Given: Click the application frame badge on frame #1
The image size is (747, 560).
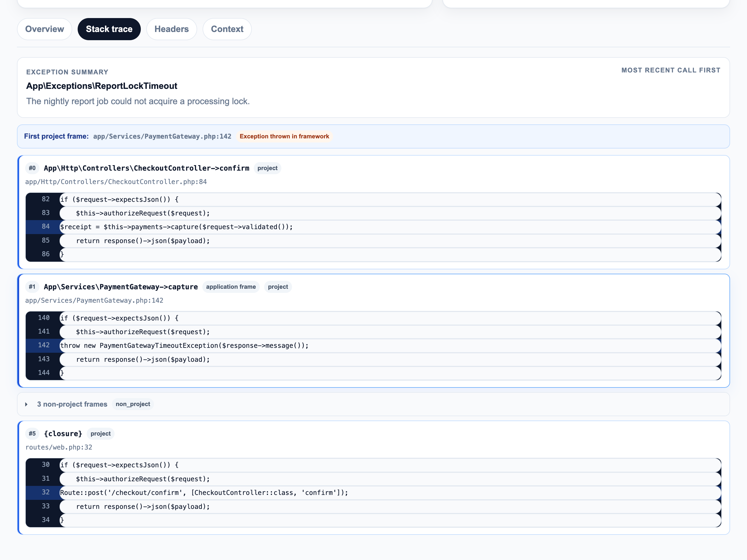Looking at the screenshot, I should click(x=231, y=287).
